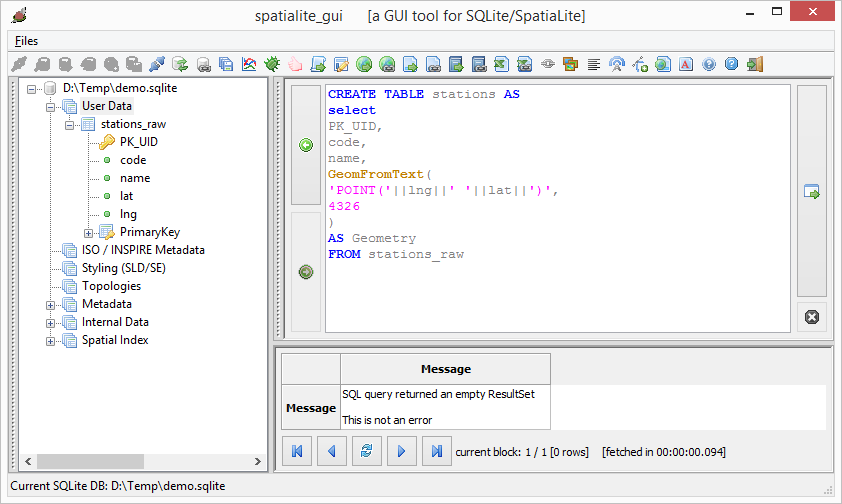Select the stations_raw table label
The image size is (842, 504).
point(133,125)
